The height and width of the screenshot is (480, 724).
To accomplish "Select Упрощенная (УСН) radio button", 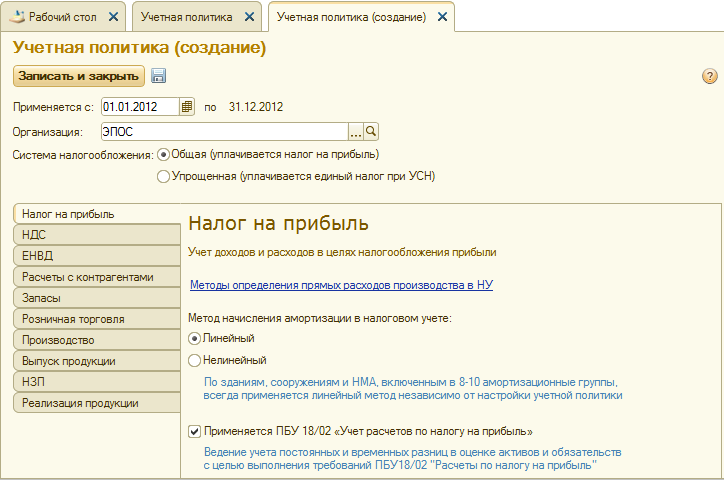I will tap(163, 176).
